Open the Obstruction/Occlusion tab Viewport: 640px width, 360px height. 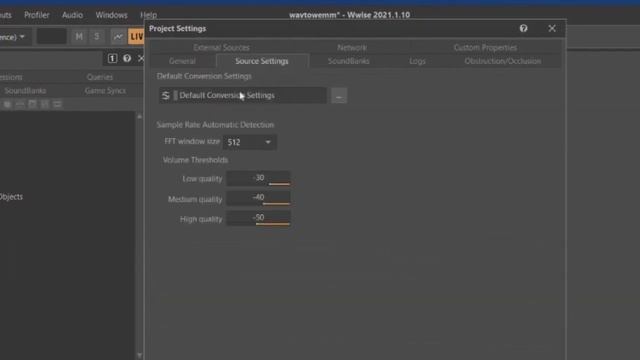(x=503, y=61)
